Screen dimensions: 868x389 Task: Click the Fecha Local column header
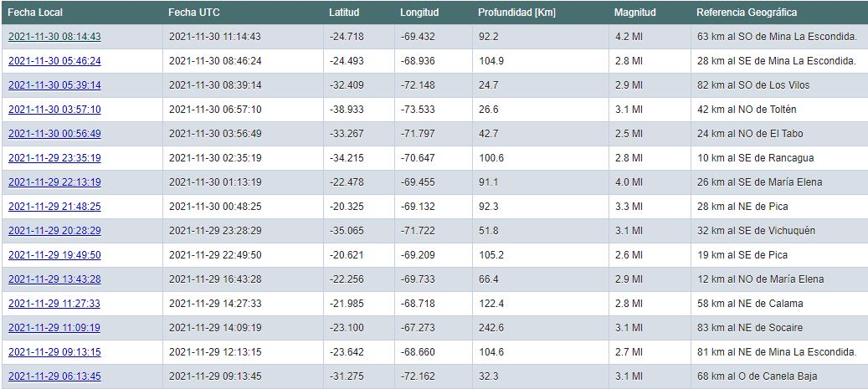point(35,13)
